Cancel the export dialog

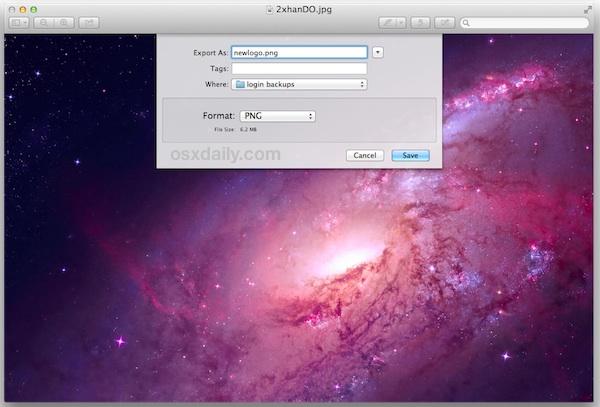(x=365, y=155)
